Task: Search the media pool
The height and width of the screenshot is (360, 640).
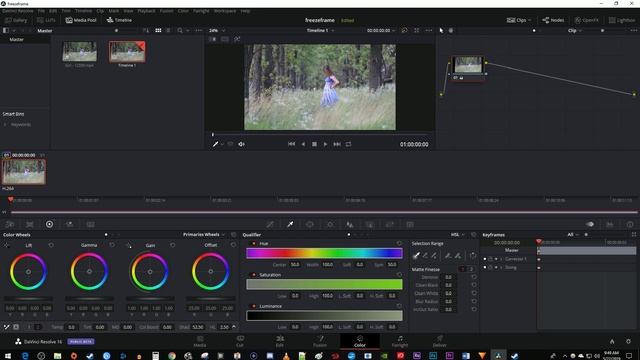Action: pyautogui.click(x=180, y=31)
